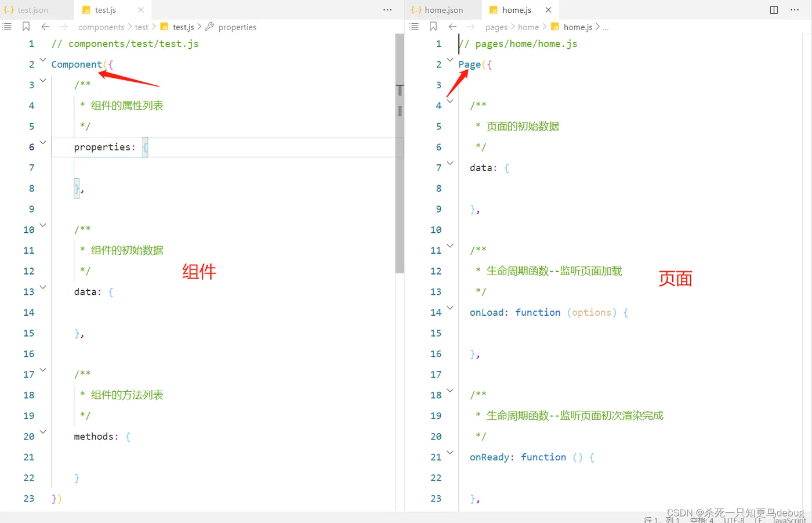Collapse methods block at line 20
This screenshot has width=812, height=523.
[43, 432]
